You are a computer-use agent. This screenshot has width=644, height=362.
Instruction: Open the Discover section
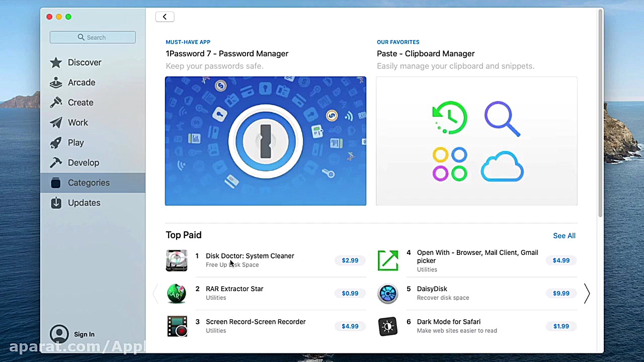click(x=84, y=62)
